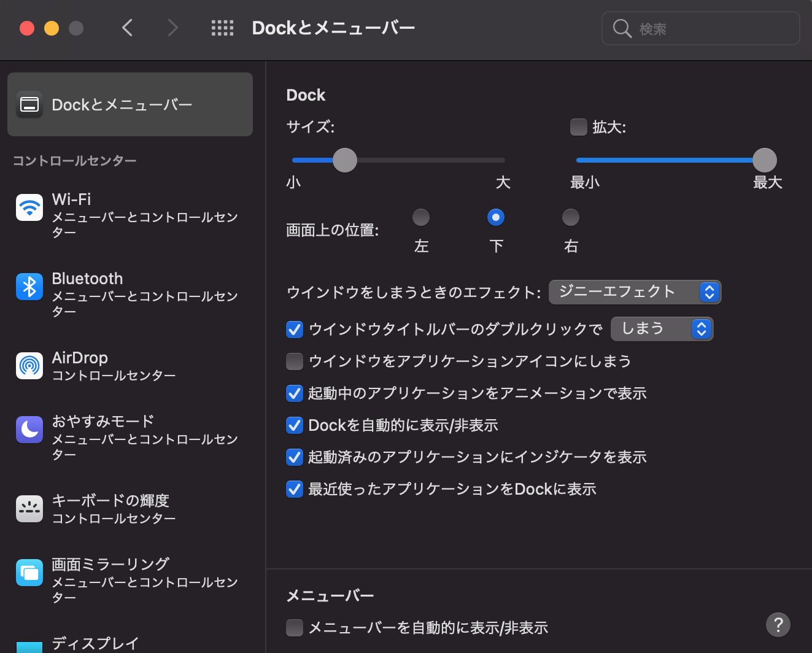This screenshot has height=653, width=812.
Task: Click the magnifying glass search icon
Action: [x=622, y=28]
